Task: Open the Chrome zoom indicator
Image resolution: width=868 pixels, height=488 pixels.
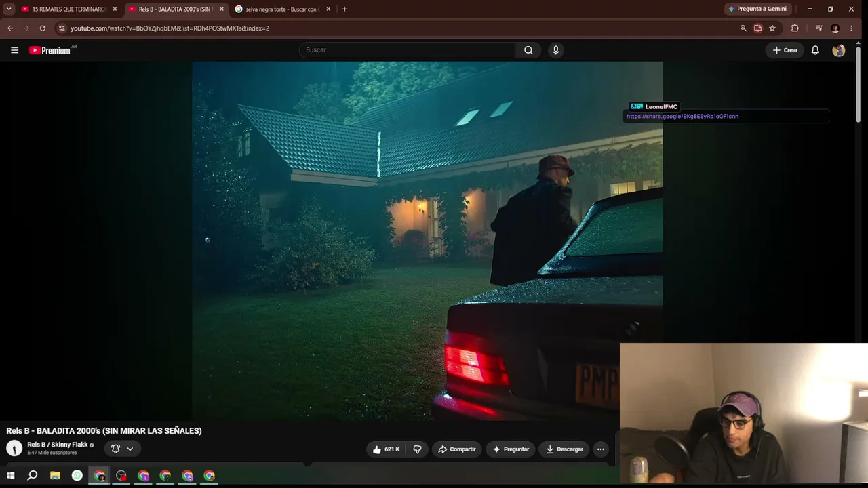Action: click(743, 28)
